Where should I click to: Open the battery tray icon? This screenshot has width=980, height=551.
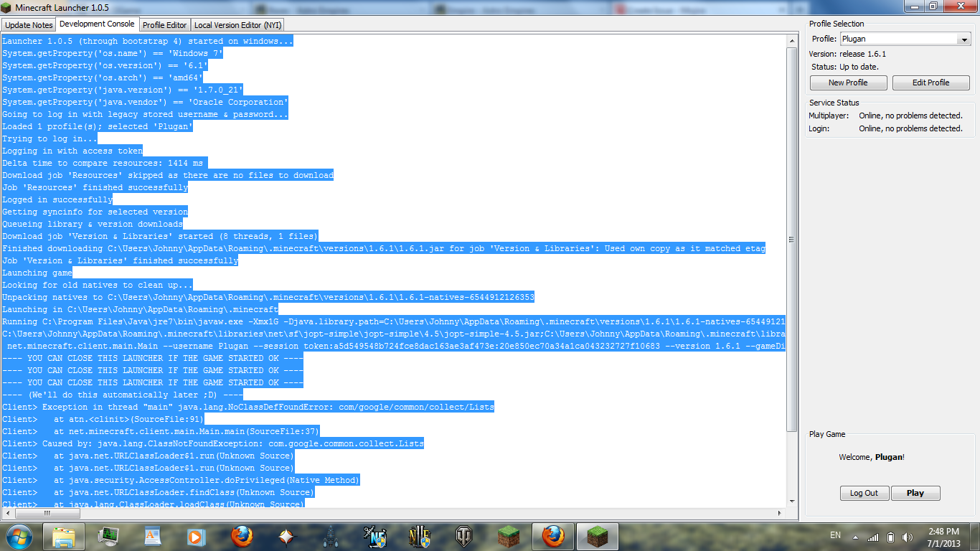coord(890,537)
